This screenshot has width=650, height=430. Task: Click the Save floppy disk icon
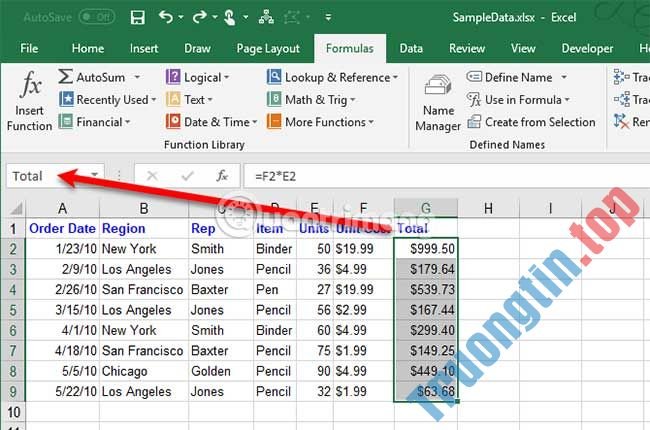[138, 17]
